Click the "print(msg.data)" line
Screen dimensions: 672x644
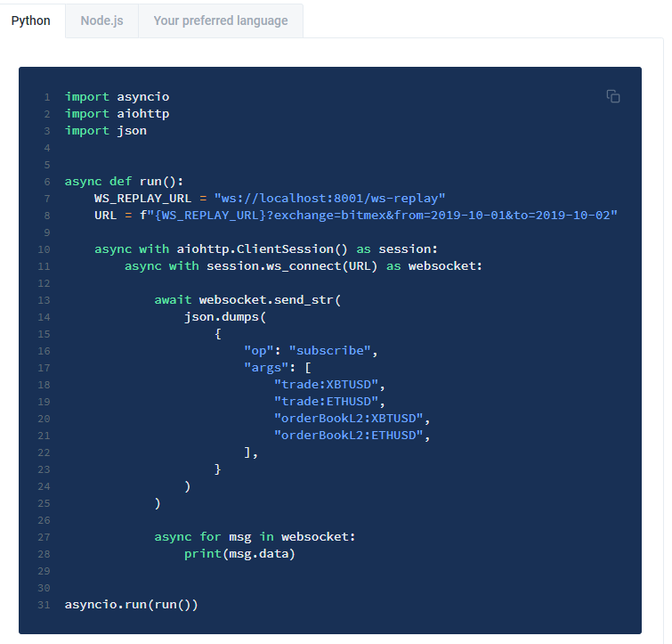pos(239,554)
